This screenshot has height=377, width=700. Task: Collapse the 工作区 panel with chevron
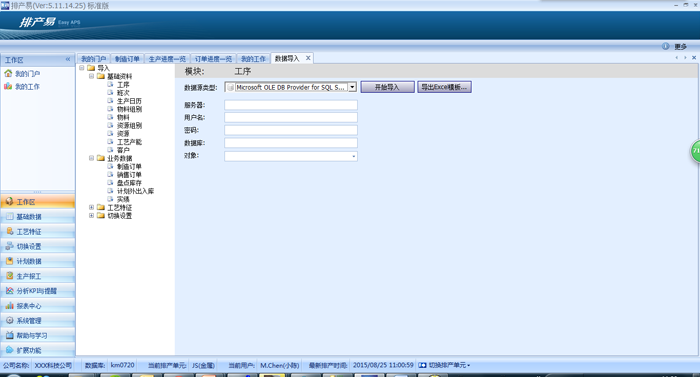click(x=68, y=59)
